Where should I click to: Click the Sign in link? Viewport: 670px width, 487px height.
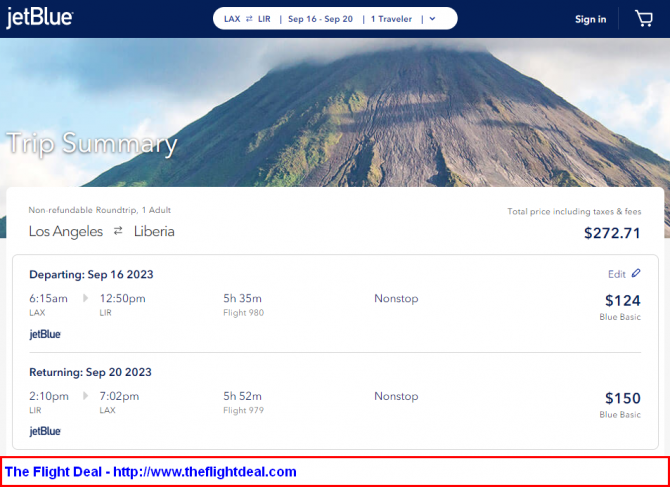pyautogui.click(x=591, y=19)
